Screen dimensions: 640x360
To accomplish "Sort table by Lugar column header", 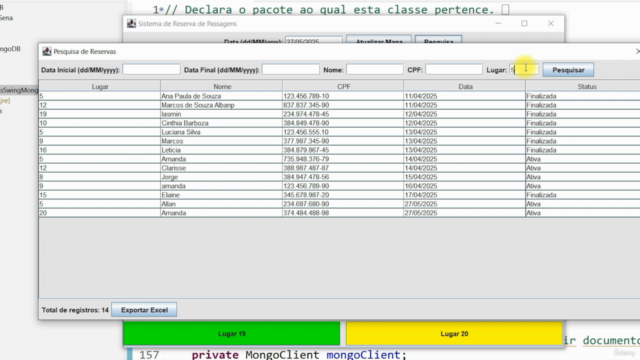I will (x=100, y=87).
